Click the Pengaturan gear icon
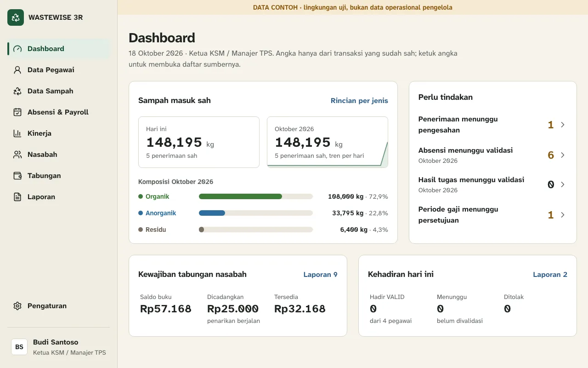588x368 pixels. (17, 306)
